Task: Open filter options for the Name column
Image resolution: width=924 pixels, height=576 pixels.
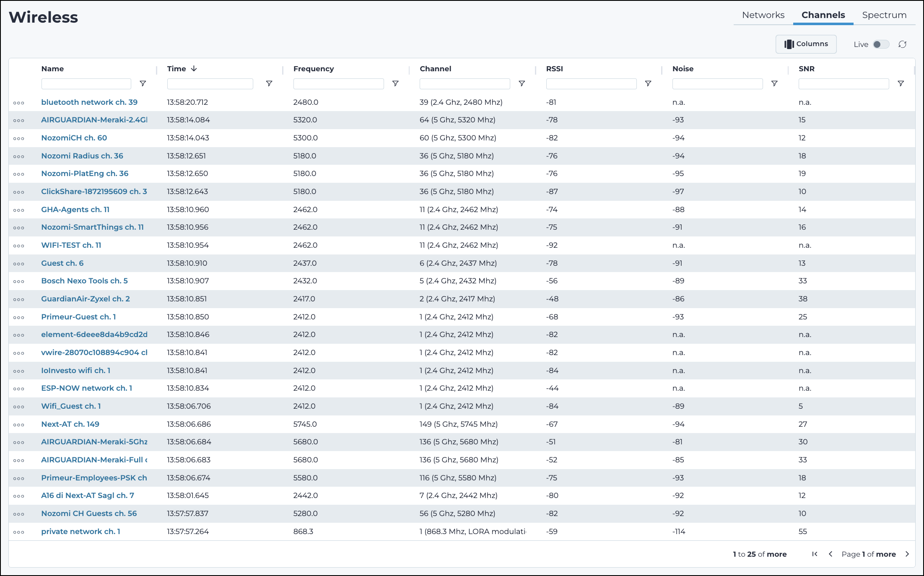Action: [143, 84]
